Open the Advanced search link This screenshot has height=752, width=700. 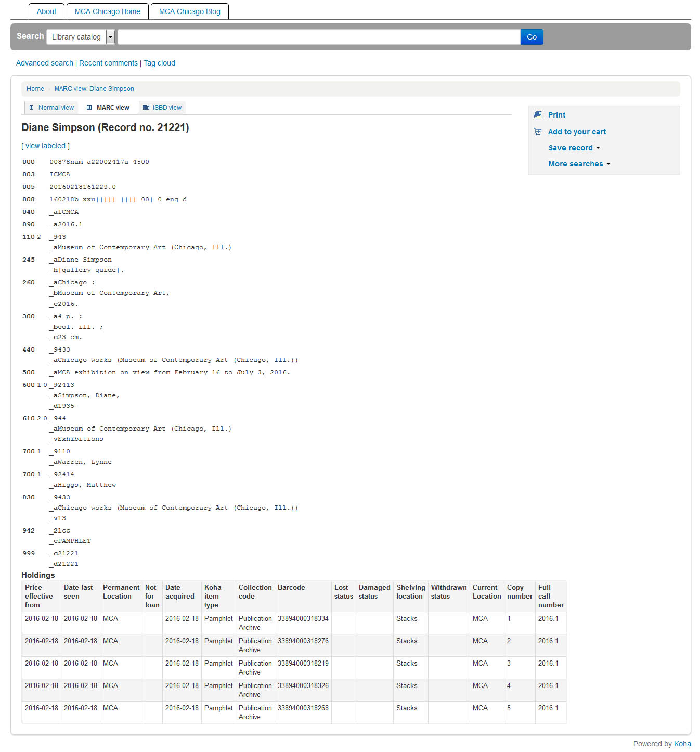(45, 63)
